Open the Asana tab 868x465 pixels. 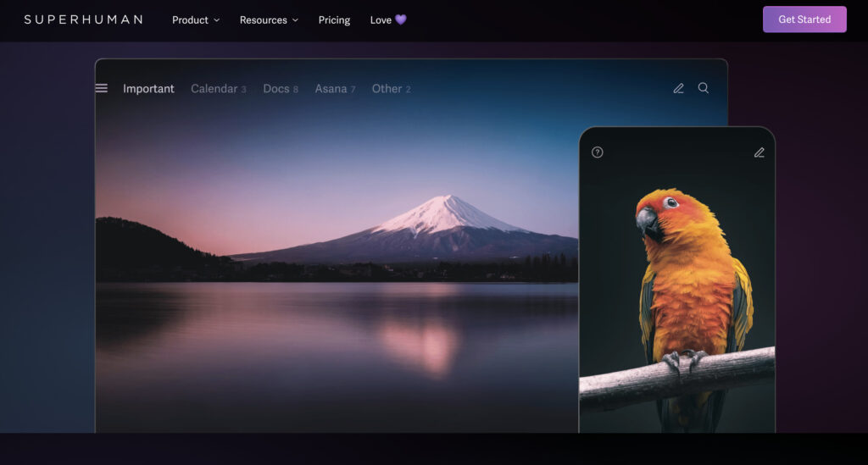coord(335,88)
